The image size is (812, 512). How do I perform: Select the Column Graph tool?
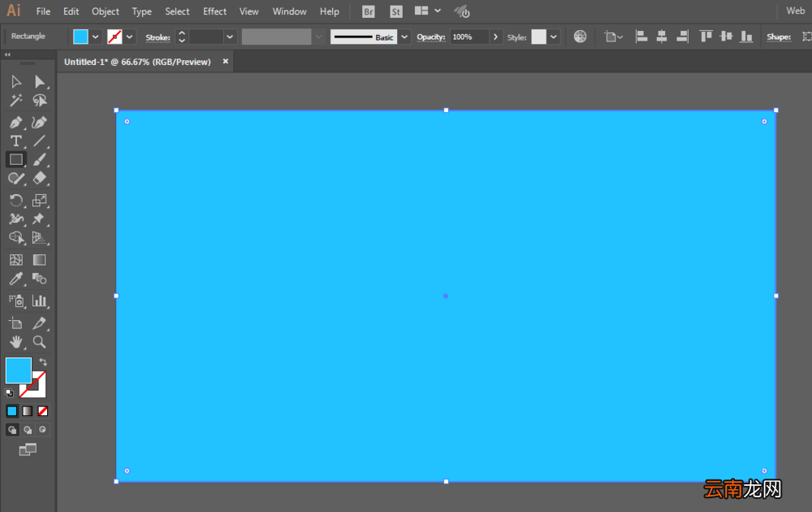(39, 301)
